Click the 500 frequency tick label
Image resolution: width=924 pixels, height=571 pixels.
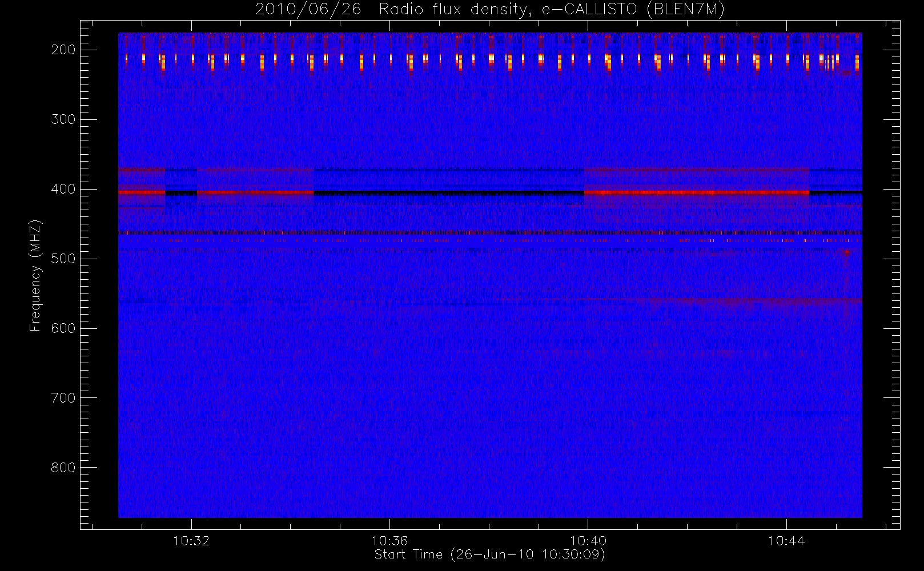click(63, 259)
